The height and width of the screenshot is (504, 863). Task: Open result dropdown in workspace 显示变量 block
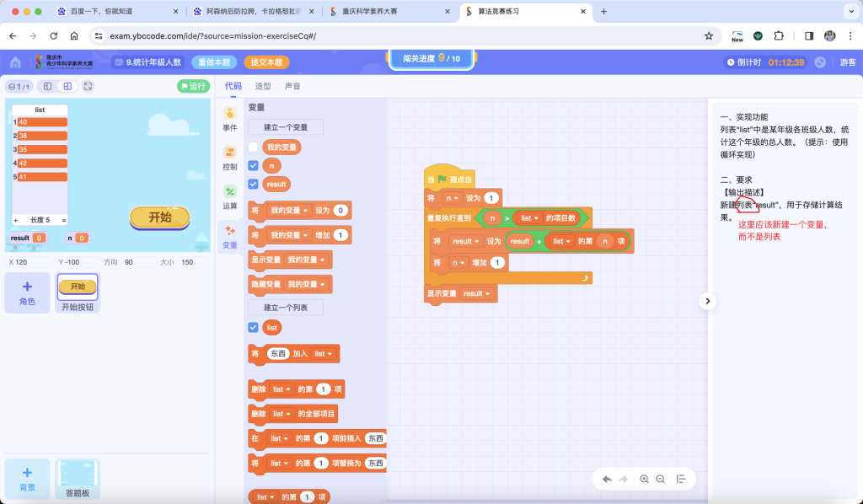tap(477, 293)
